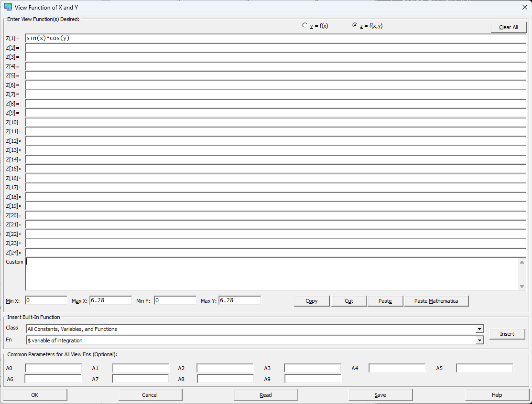Select the y = f(x) radio button
The image size is (532, 404).
(304, 25)
